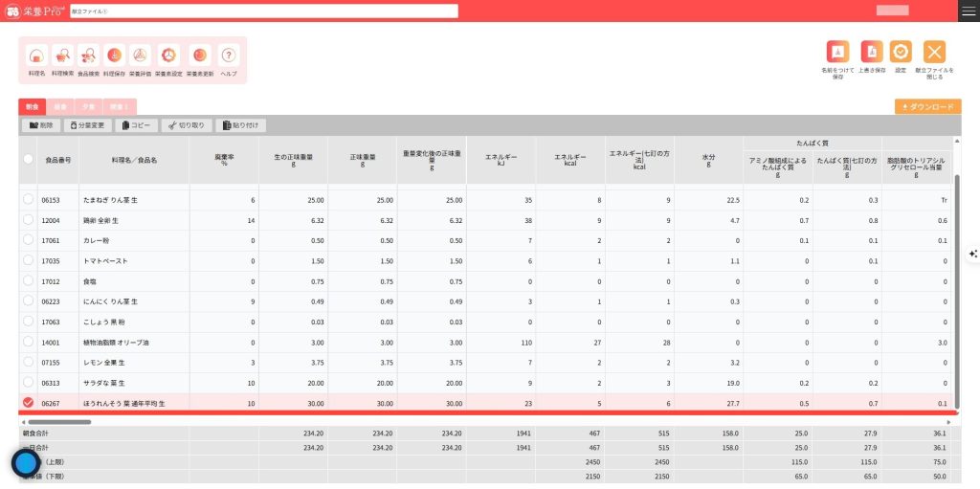
Task: Click the 名前をつけて保存 (save as) icon
Action: [x=837, y=52]
